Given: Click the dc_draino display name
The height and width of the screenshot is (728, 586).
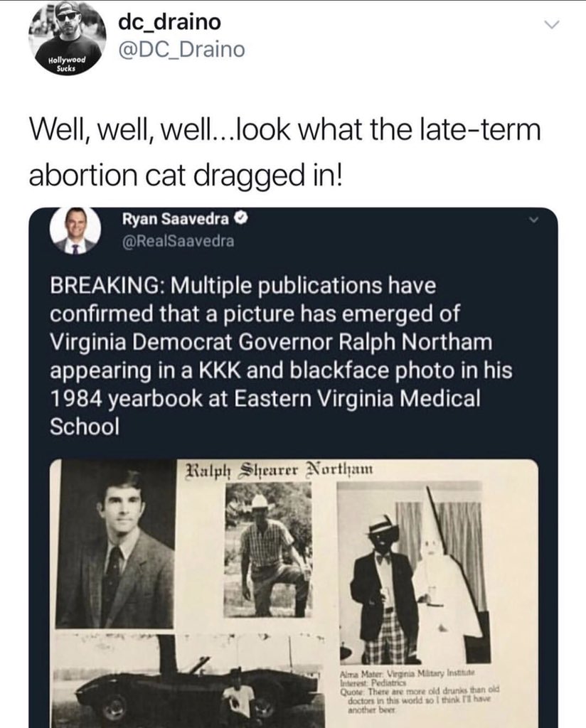Looking at the screenshot, I should click(169, 23).
